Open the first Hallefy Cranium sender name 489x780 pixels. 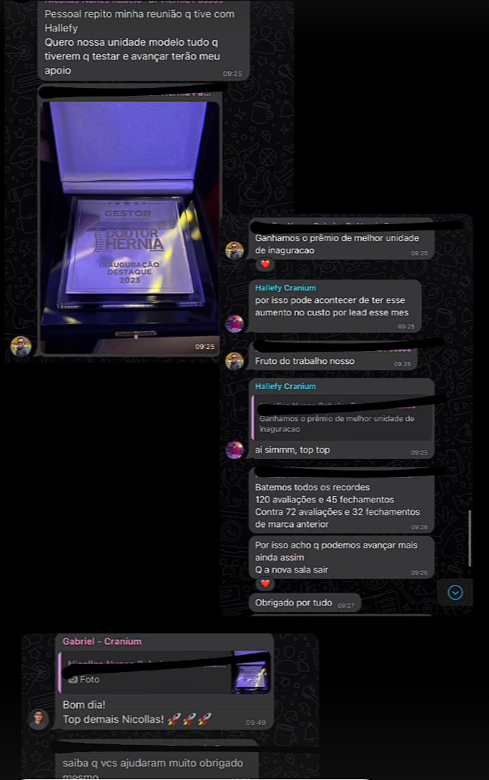coord(286,288)
